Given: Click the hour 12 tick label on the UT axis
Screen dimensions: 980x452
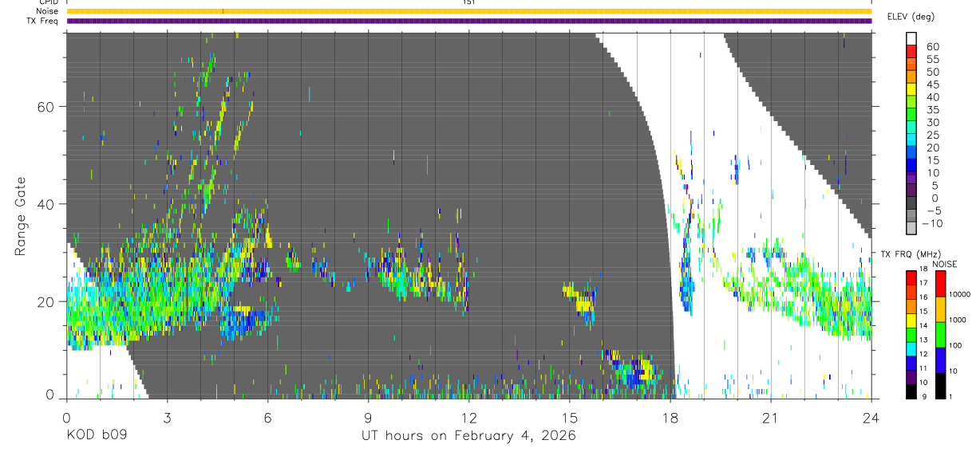Looking at the screenshot, I should [x=468, y=417].
